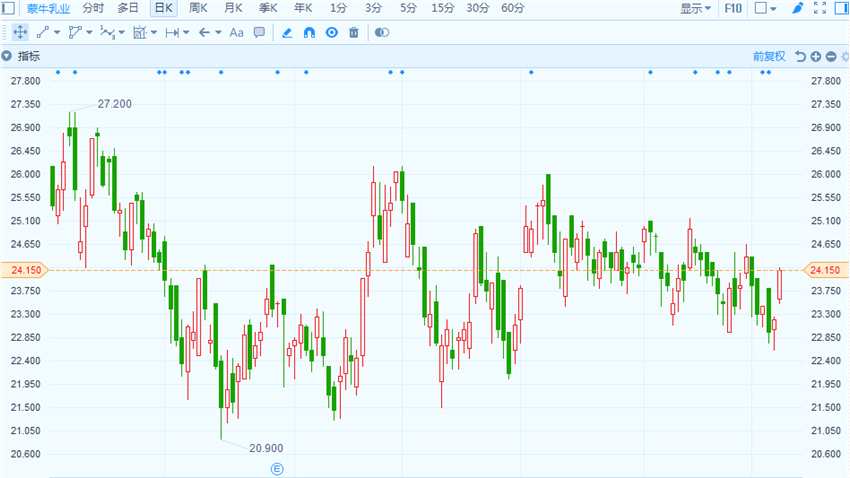
Task: Click the 蒙牛乳业 stock name link
Action: [x=48, y=9]
